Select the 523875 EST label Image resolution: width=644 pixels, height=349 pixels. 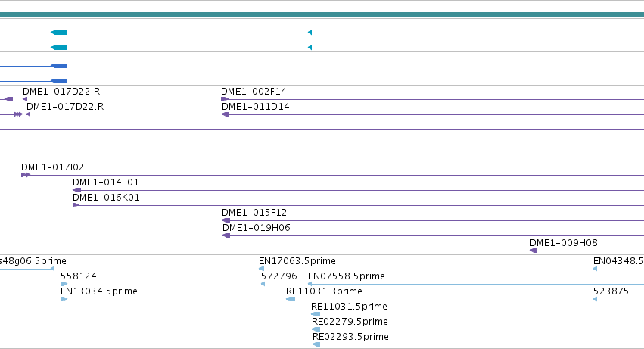pyautogui.click(x=611, y=291)
